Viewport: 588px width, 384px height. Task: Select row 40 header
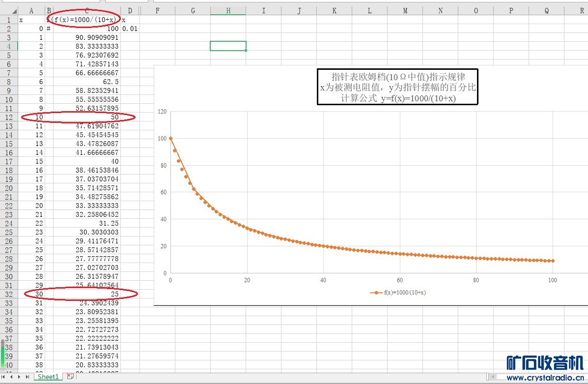tap(9, 365)
